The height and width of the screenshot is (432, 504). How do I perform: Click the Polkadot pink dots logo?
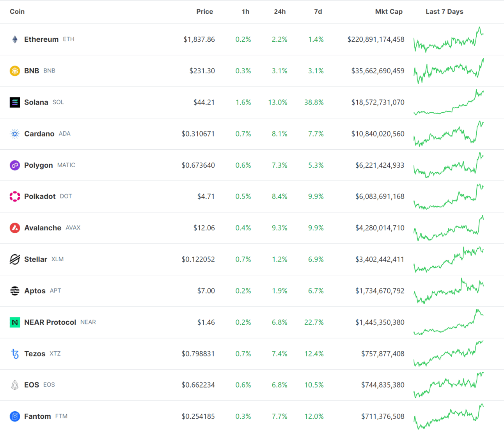(x=15, y=197)
